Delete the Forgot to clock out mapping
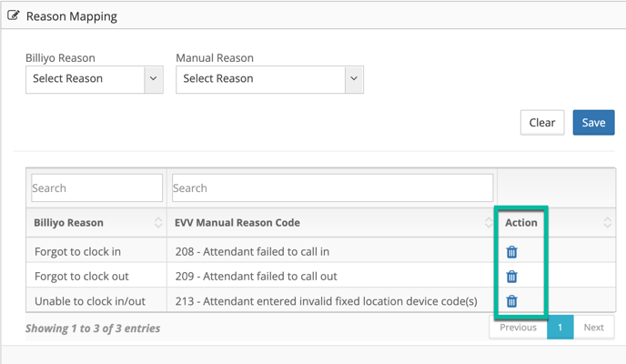 [512, 277]
